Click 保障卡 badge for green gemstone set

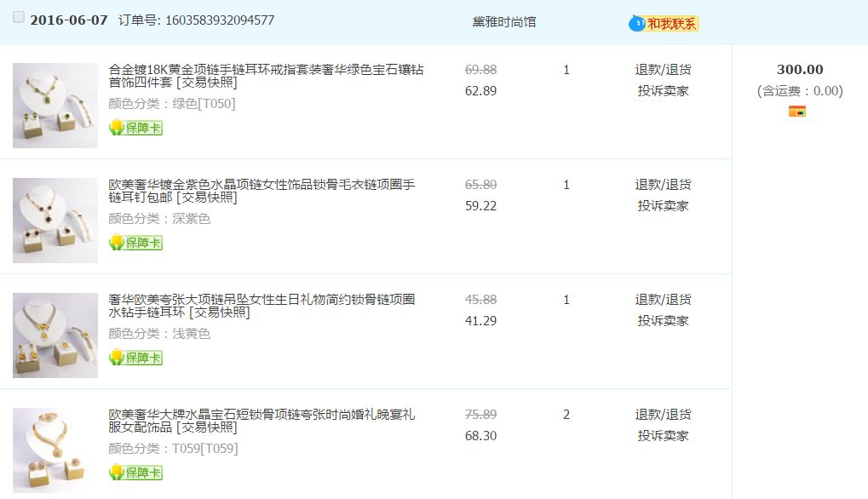[135, 128]
